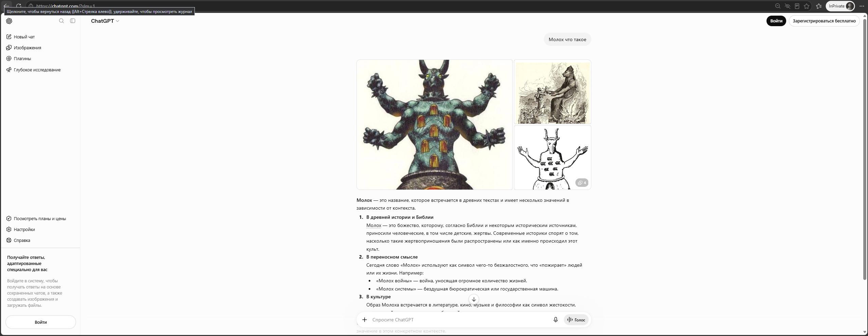Click the Войти button at the sidebar bottom

coord(41,322)
